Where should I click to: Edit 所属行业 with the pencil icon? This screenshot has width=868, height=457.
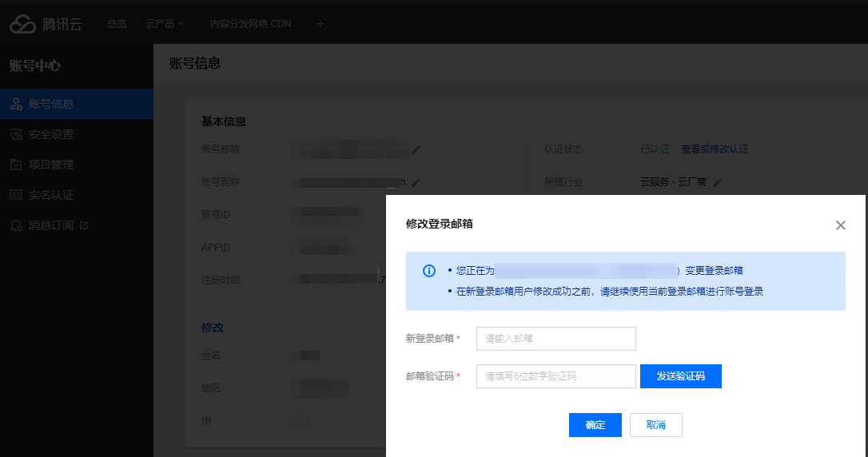click(717, 182)
